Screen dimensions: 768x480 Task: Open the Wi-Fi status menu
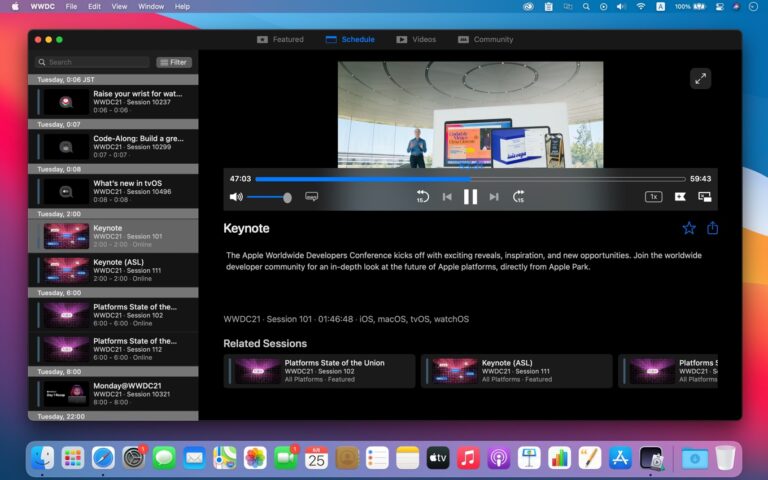pyautogui.click(x=641, y=7)
